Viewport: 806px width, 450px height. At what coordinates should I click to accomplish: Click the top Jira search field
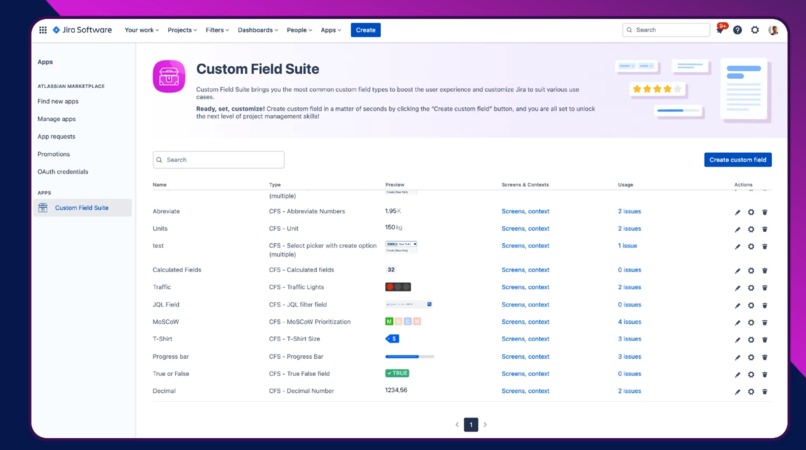(666, 30)
